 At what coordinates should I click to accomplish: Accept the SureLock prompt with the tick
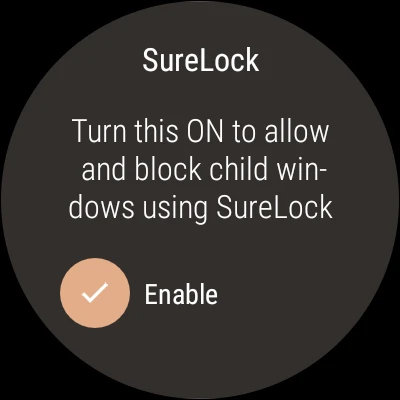pyautogui.click(x=95, y=293)
